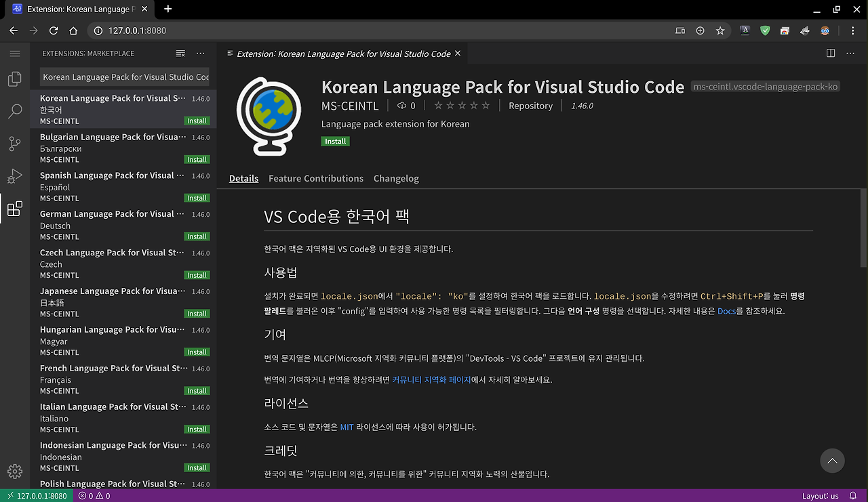Open the Source Control view
This screenshot has width=868, height=502.
[x=15, y=144]
